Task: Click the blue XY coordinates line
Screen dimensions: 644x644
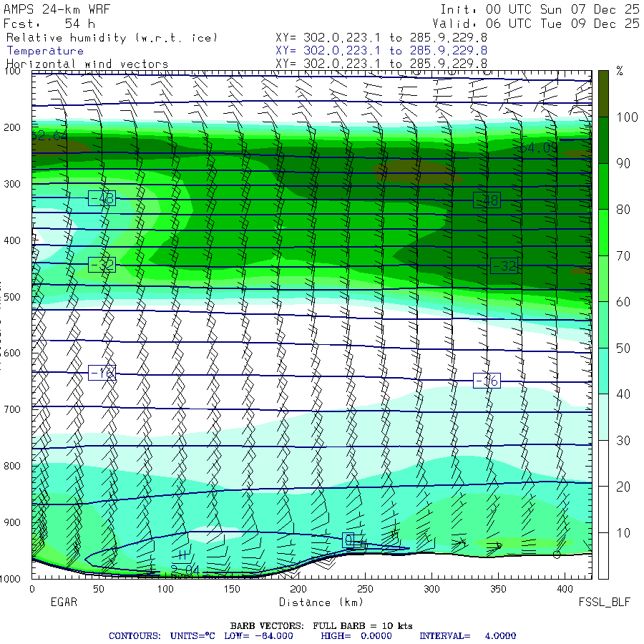Action: pyautogui.click(x=381, y=51)
